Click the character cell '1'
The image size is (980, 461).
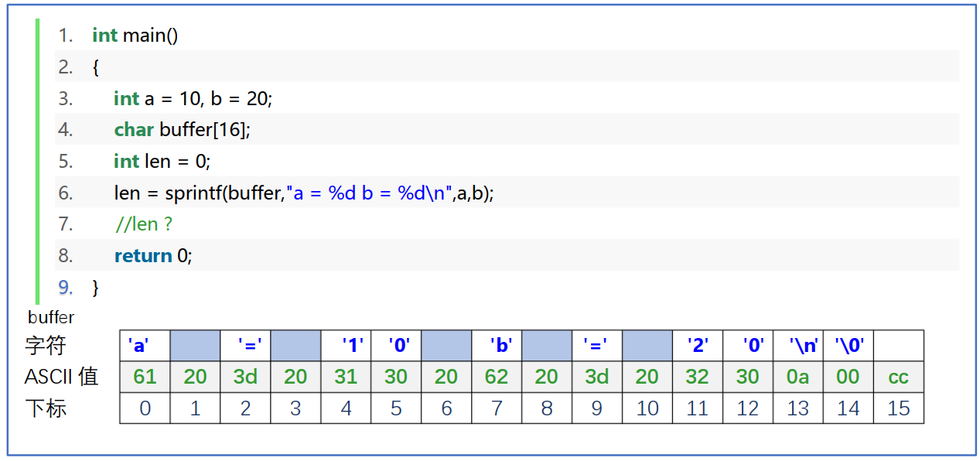click(x=346, y=346)
